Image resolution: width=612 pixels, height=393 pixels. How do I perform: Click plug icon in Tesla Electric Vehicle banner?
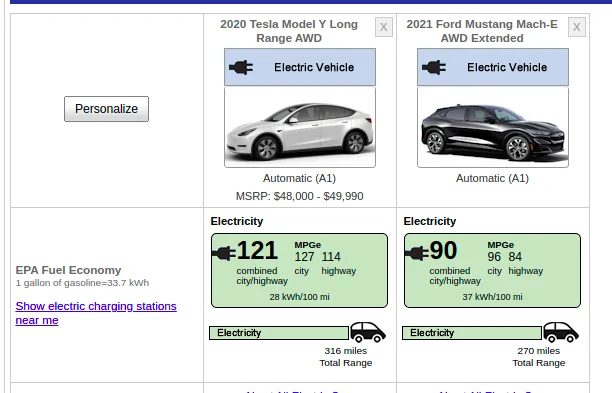click(241, 68)
